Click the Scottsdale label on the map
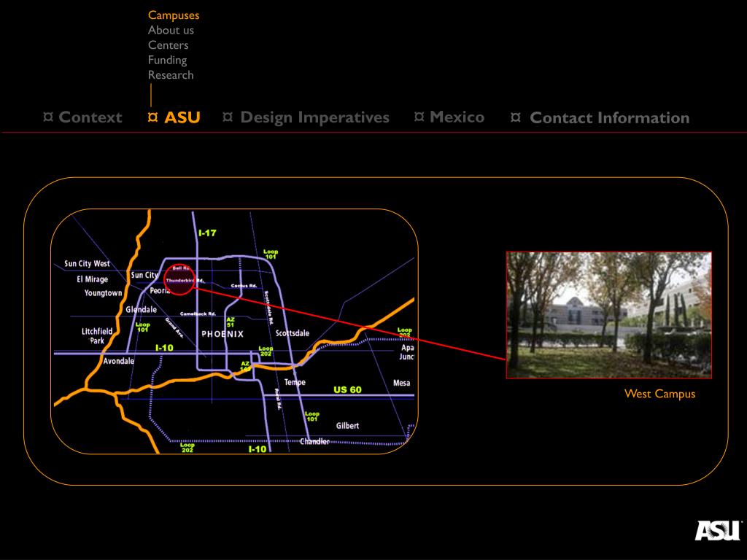Screen dimensions: 747x560 click(292, 333)
